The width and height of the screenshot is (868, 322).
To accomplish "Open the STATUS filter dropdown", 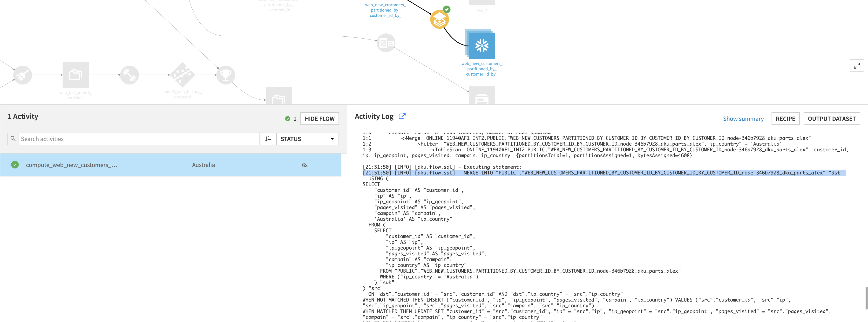I will point(307,139).
